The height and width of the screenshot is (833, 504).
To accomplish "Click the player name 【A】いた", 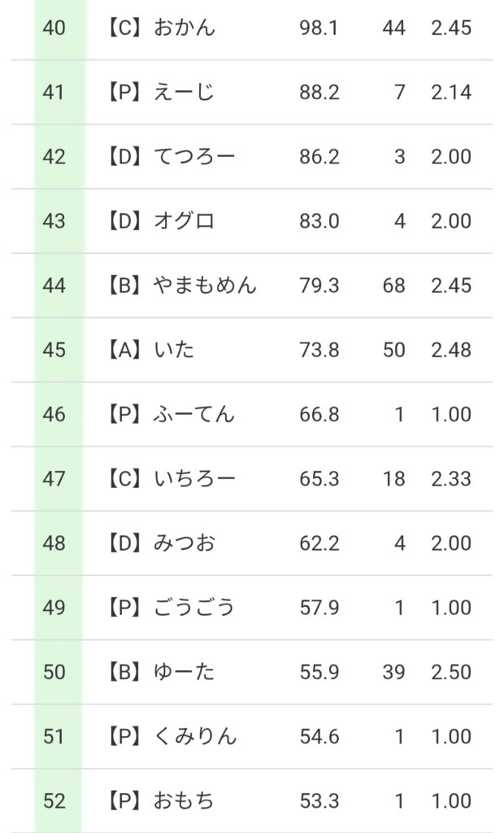I will click(150, 350).
